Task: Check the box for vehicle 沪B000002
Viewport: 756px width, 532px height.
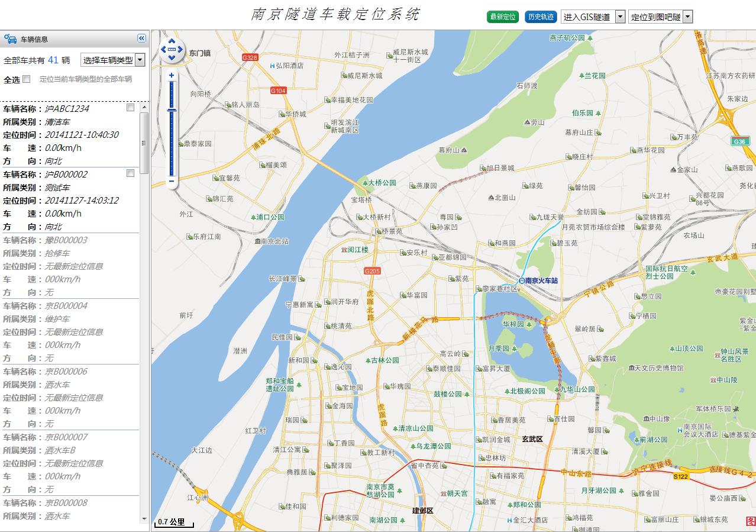Action: pos(130,173)
